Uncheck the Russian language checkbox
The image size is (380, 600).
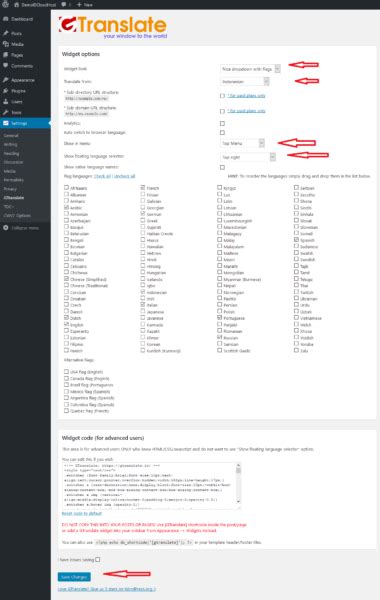220,338
